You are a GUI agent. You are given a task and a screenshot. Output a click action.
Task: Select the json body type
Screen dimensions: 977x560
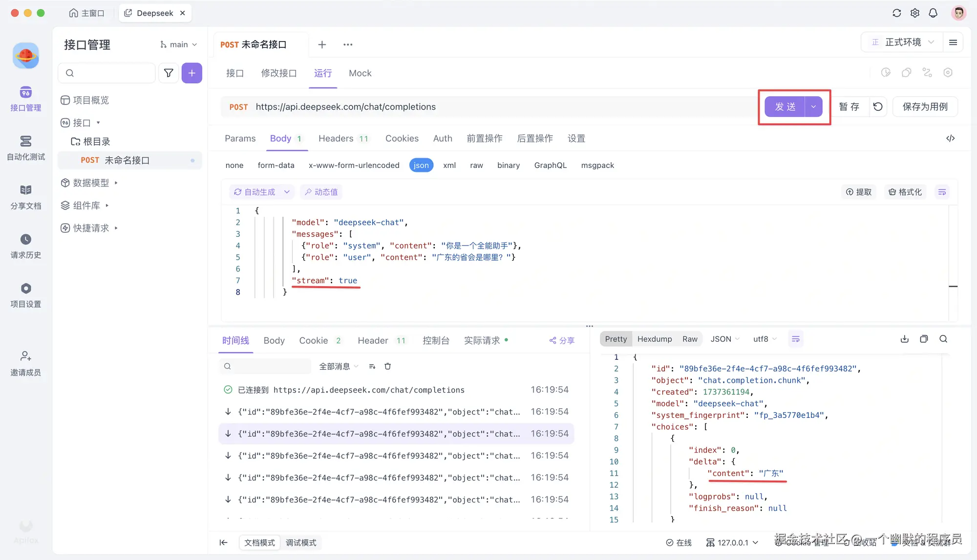click(421, 165)
